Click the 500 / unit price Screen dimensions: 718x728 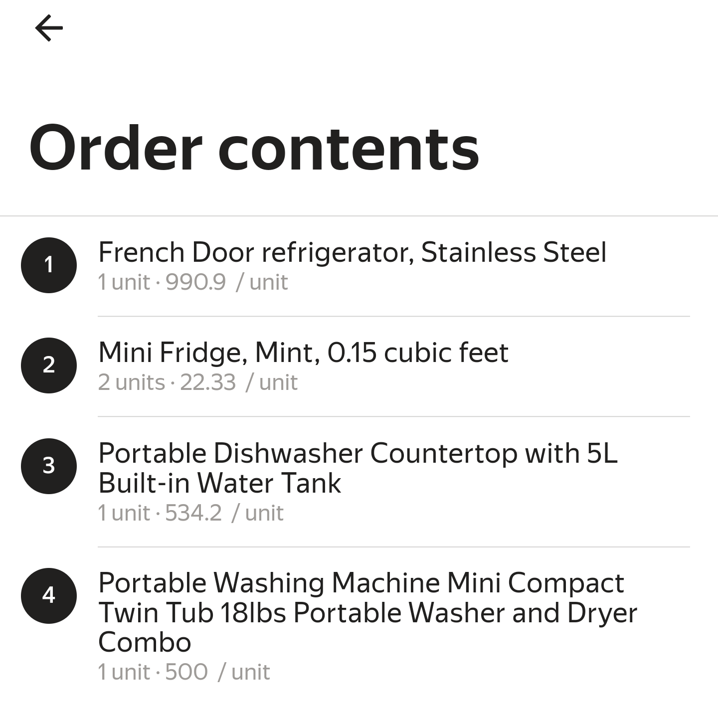(x=217, y=672)
